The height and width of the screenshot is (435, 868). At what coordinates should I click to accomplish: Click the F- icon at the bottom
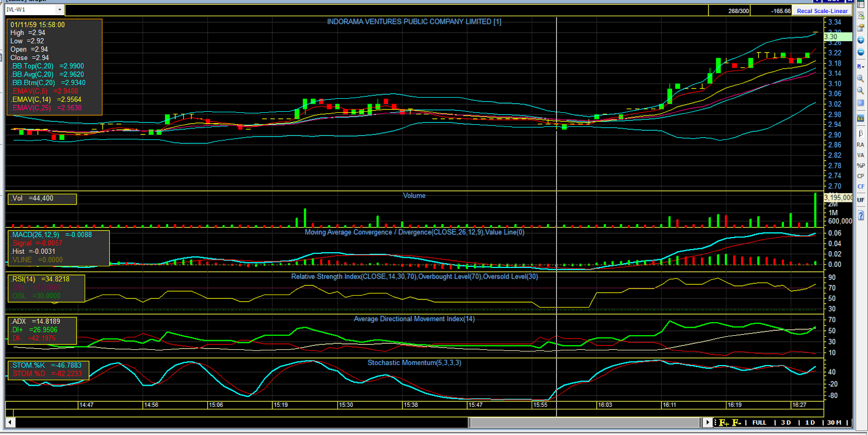pyautogui.click(x=737, y=423)
